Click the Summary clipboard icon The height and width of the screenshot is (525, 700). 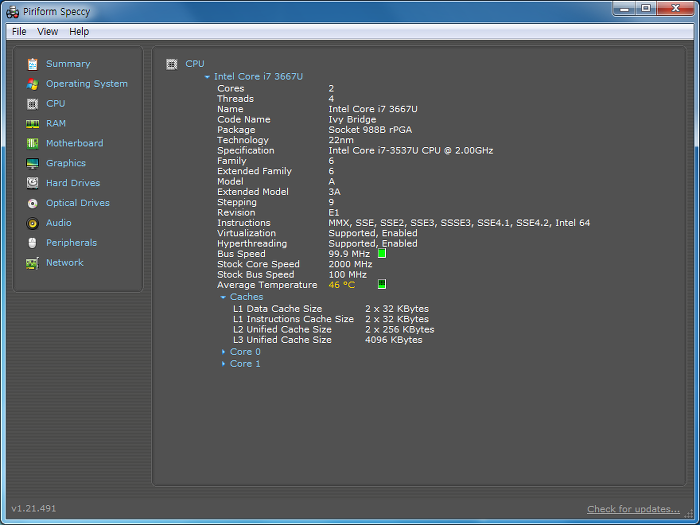pos(32,64)
